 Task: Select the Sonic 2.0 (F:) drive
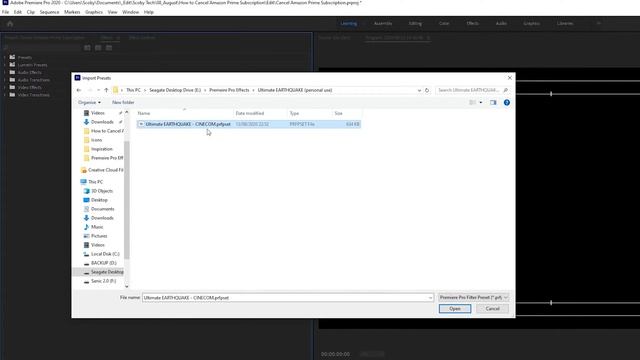pyautogui.click(x=103, y=281)
